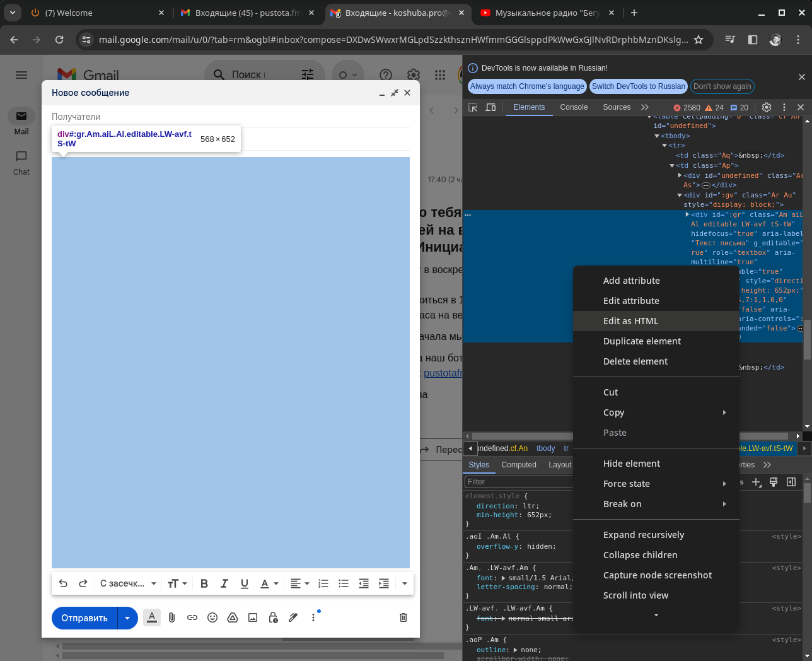
Task: Switch to the DevTools Console tab
Action: click(574, 107)
